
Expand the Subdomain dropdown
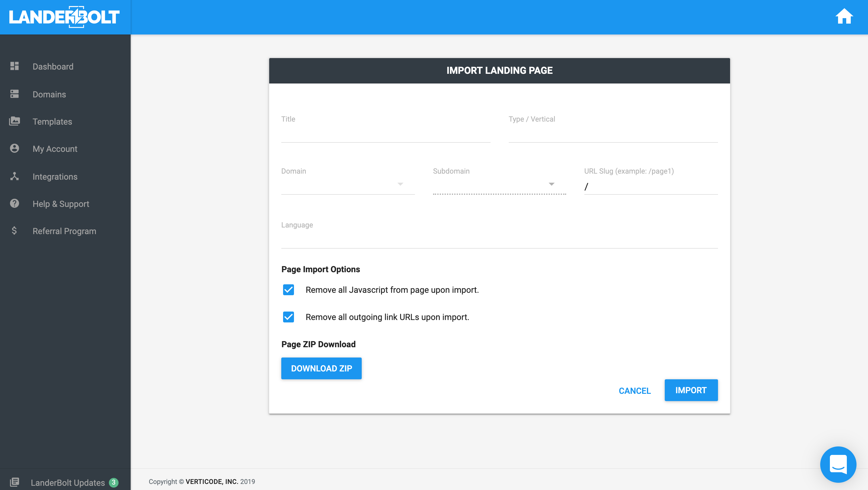[499, 185]
